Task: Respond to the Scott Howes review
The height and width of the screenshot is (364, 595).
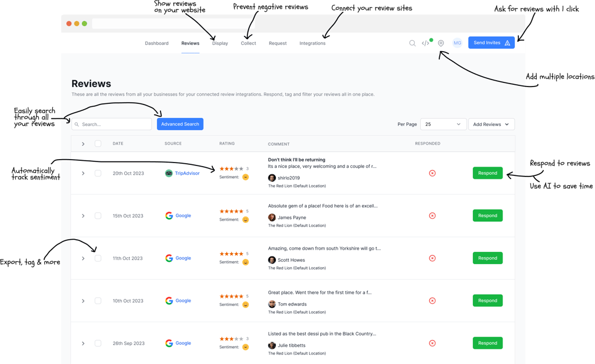Action: tap(488, 258)
